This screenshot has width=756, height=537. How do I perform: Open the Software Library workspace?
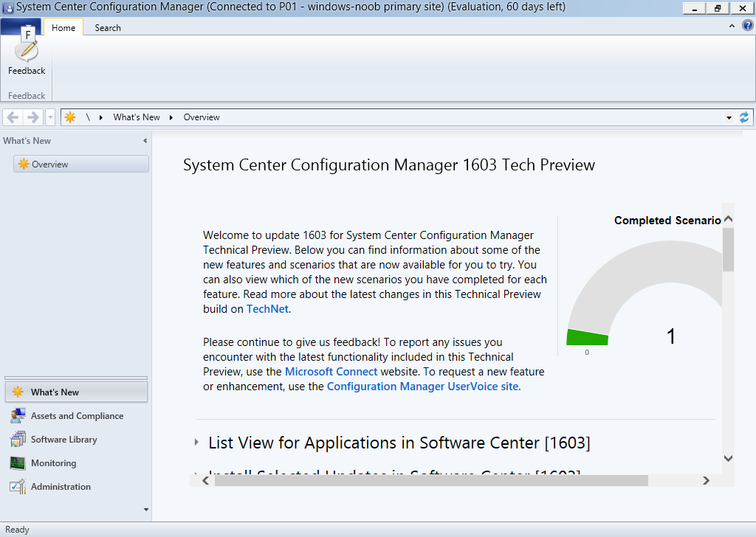tap(76, 439)
